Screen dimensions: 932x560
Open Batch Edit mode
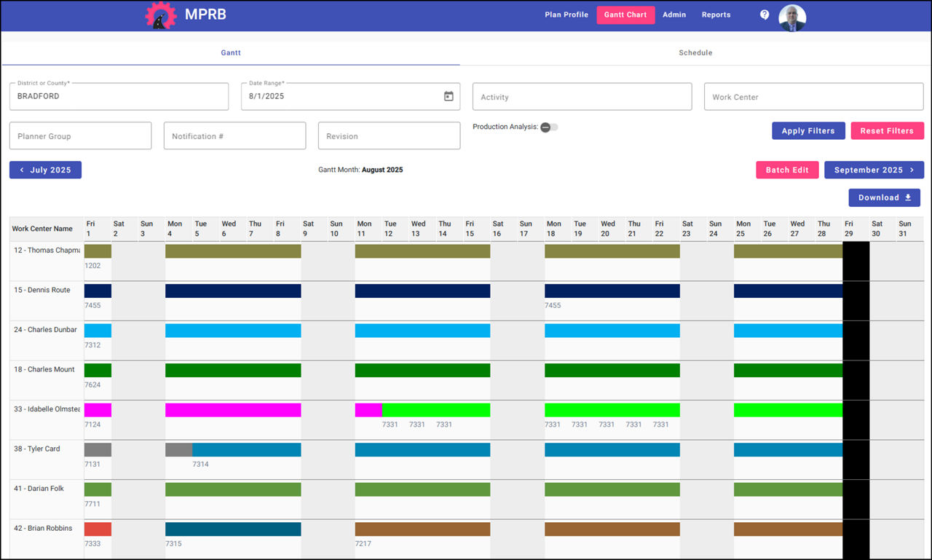pyautogui.click(x=787, y=170)
